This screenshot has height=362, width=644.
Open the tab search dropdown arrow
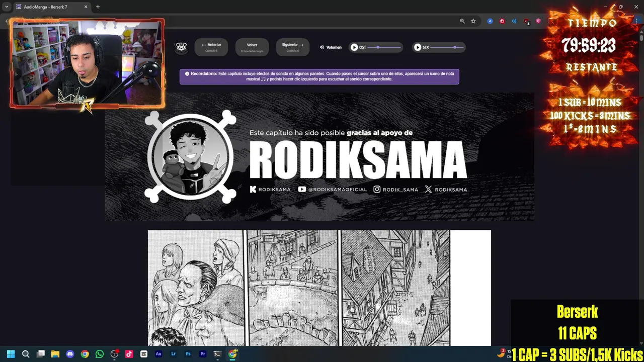(x=7, y=7)
